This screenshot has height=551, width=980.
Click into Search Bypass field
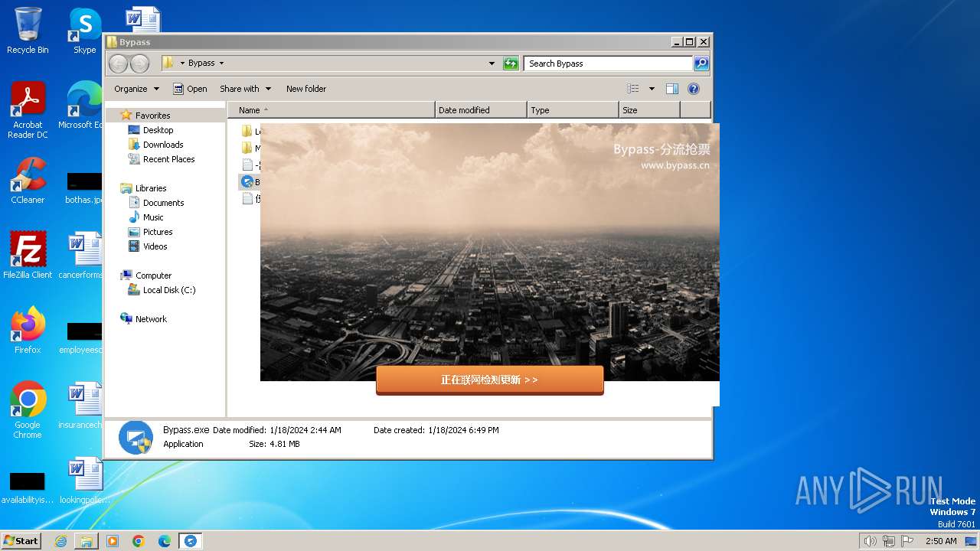click(x=609, y=64)
